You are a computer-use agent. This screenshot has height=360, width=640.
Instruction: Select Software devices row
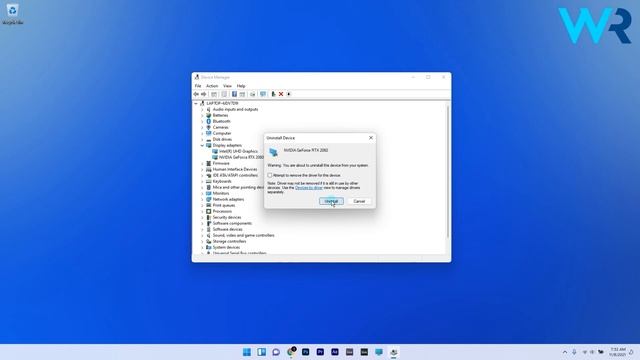[x=227, y=229]
